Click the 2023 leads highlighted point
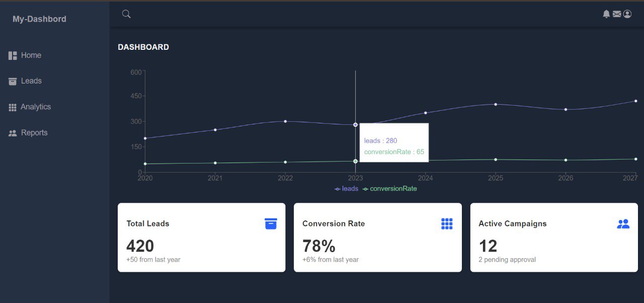Image resolution: width=644 pixels, height=303 pixels. (355, 124)
